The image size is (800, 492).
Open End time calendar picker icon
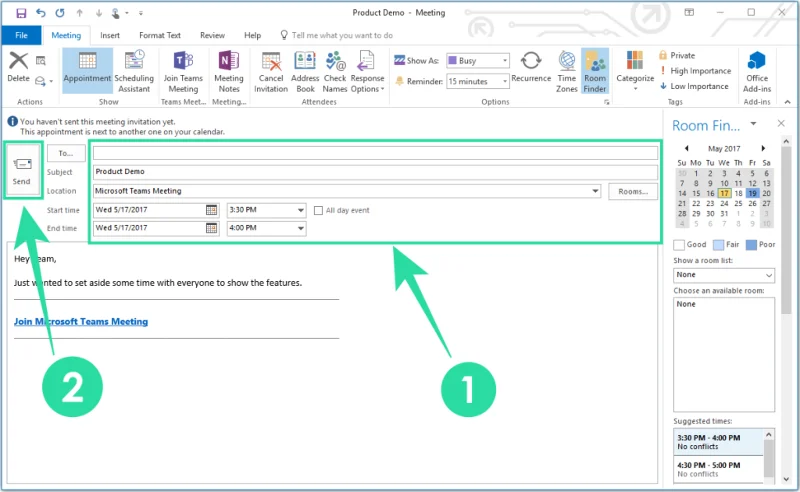pos(211,228)
